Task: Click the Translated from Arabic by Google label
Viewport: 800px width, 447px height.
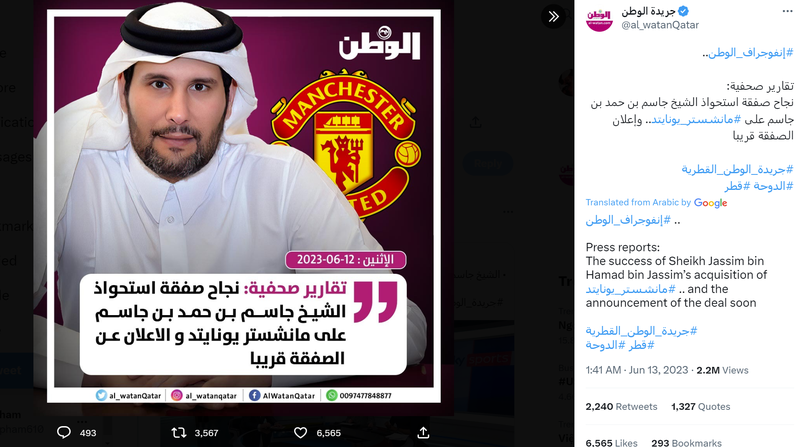Action: [x=656, y=203]
